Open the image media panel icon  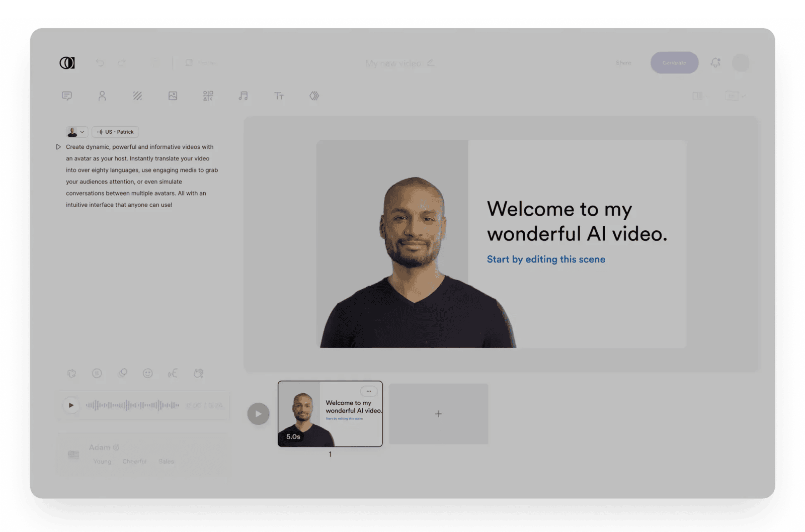173,96
